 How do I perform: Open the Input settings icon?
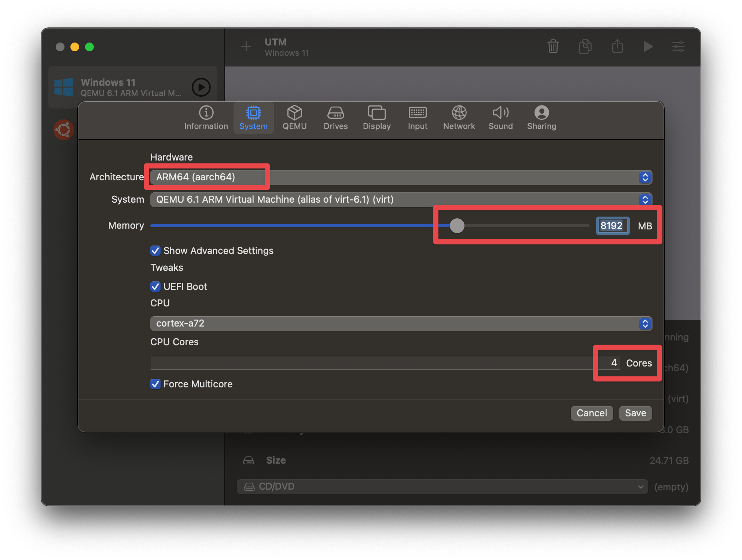point(417,117)
